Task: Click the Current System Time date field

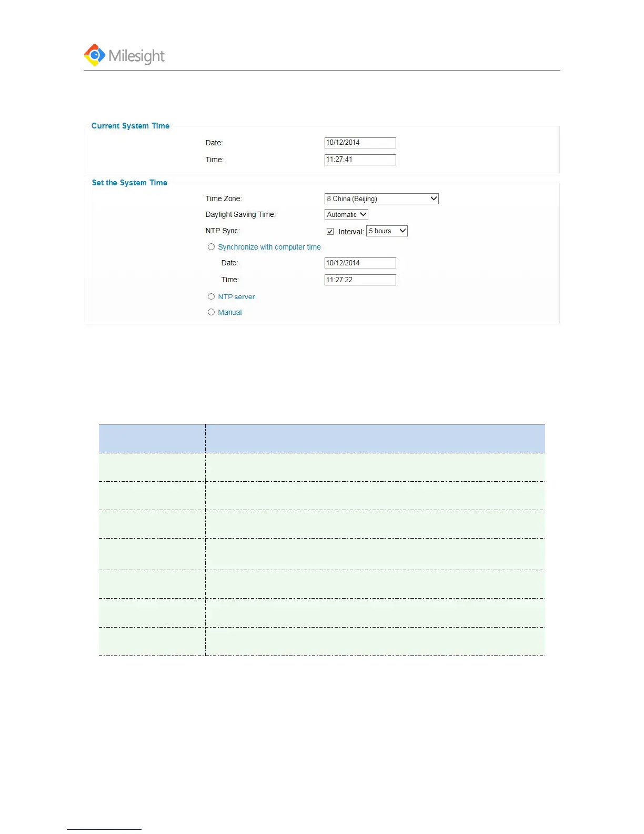Action: click(x=360, y=143)
